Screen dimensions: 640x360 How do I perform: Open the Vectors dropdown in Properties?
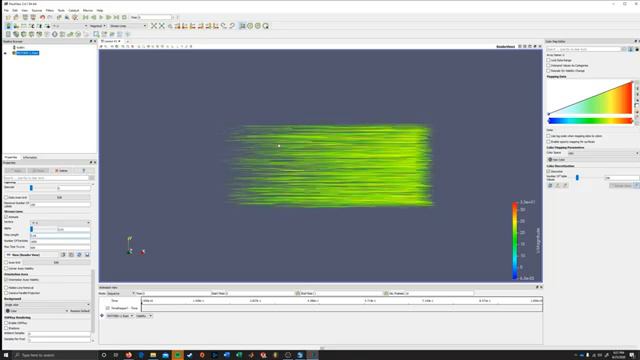click(x=60, y=223)
